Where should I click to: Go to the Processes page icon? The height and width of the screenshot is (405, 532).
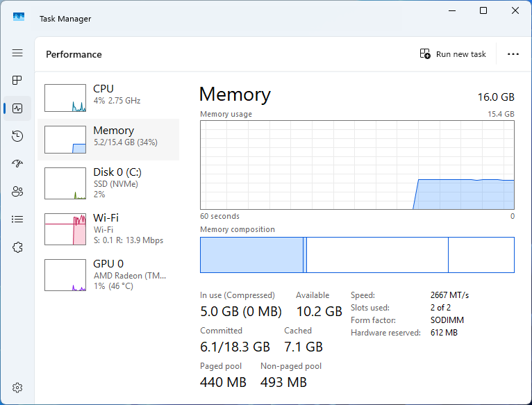coord(17,81)
